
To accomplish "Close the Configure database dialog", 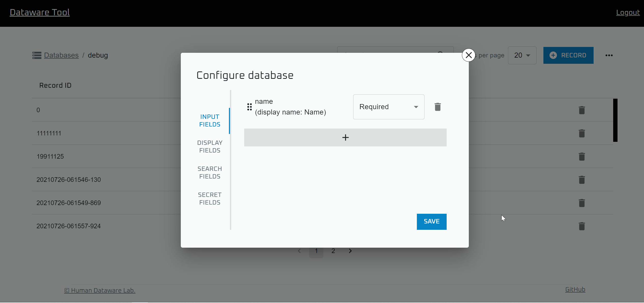I will pos(469,55).
